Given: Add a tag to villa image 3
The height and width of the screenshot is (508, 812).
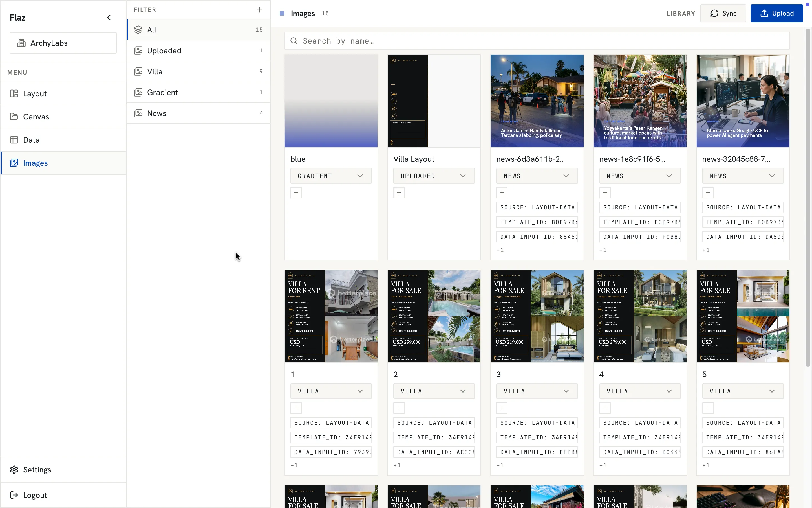Looking at the screenshot, I should [502, 408].
